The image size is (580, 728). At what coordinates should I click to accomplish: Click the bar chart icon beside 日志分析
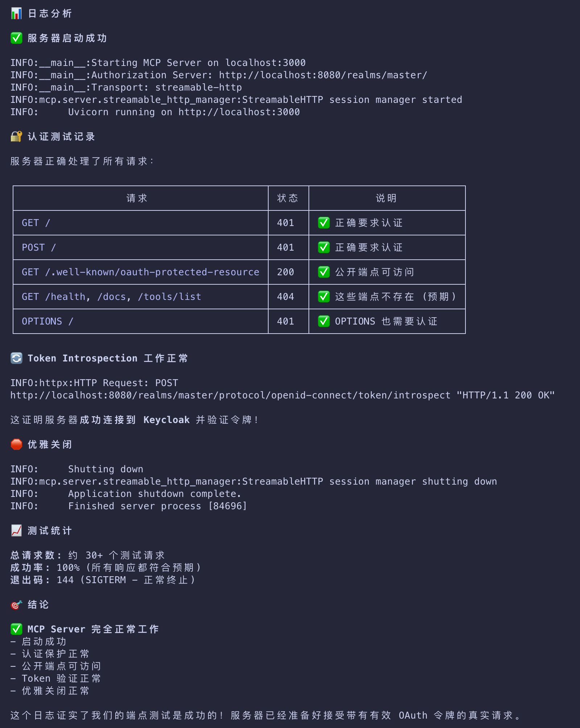(x=16, y=14)
